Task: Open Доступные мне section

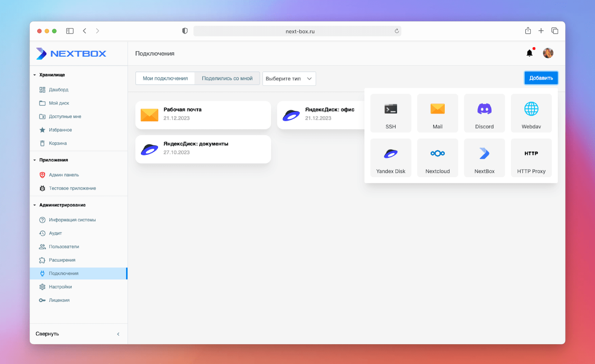Action: (78, 116)
